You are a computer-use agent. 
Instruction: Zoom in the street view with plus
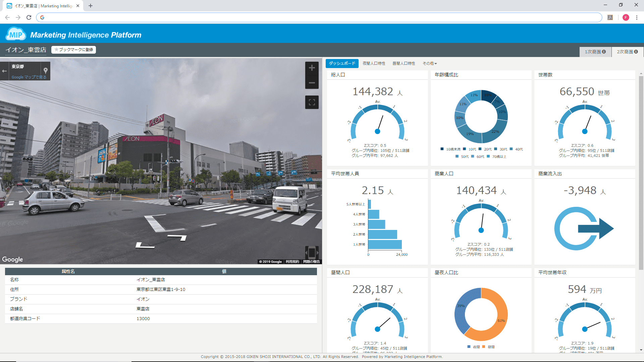312,68
